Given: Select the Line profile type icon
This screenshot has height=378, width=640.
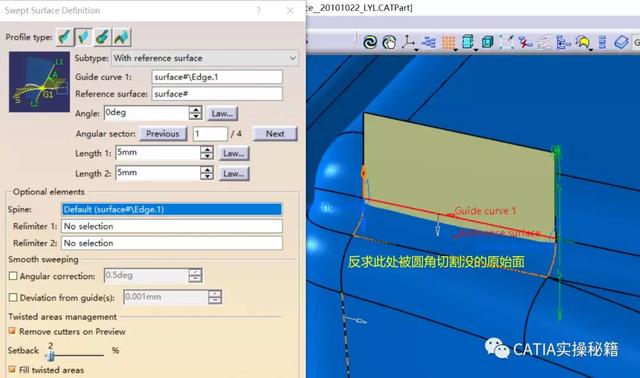Looking at the screenshot, I should coord(84,37).
